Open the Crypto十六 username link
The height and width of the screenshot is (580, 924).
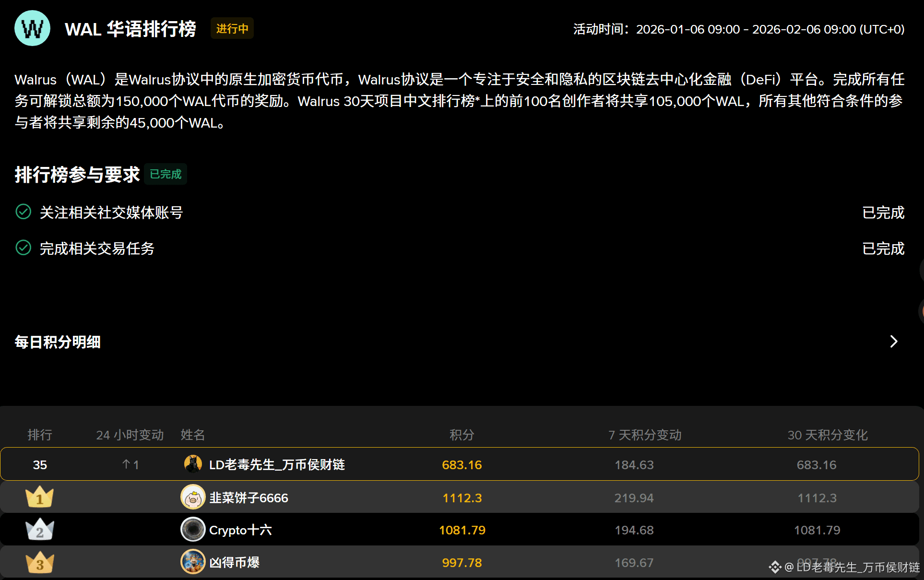[240, 530]
